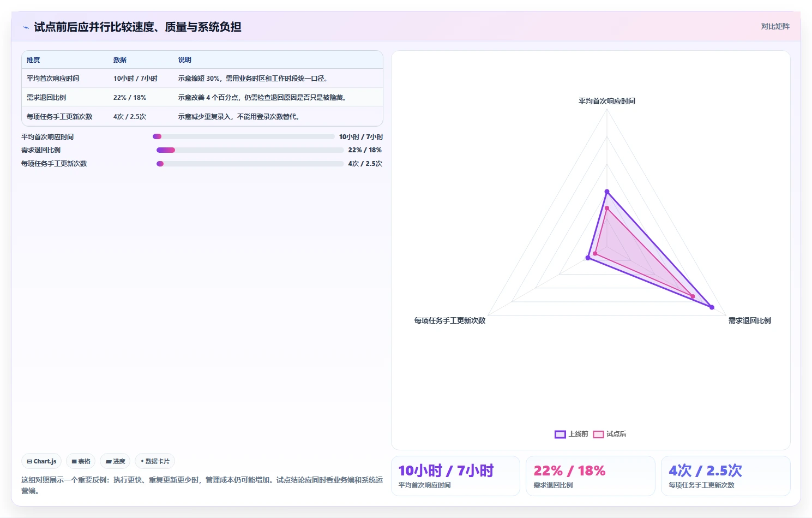Click purple radar point on 平均首次响应时间 axis
This screenshot has width=812, height=518.
pyautogui.click(x=607, y=192)
